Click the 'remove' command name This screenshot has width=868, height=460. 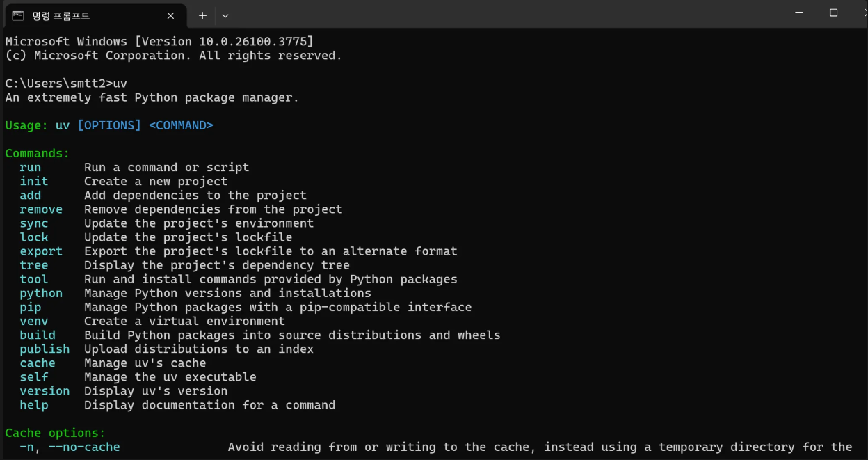click(41, 209)
